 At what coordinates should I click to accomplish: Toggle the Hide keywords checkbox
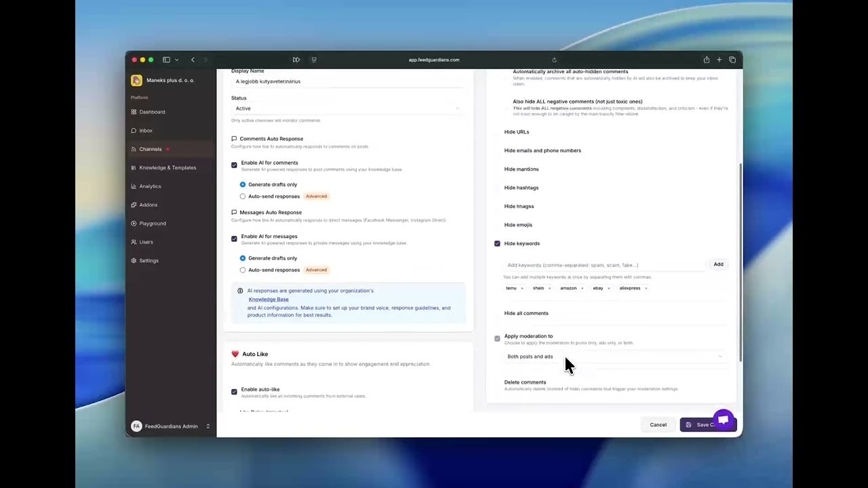pos(497,243)
